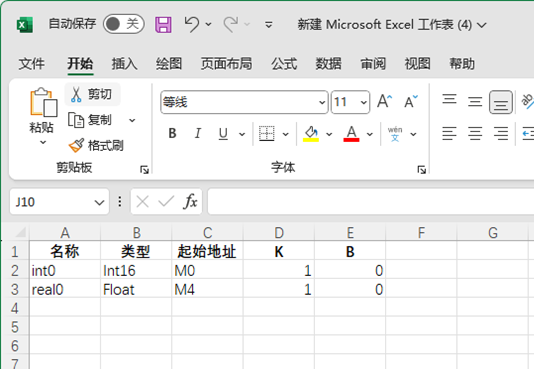
Task: Toggle the bottom align icon
Action: pos(501,102)
